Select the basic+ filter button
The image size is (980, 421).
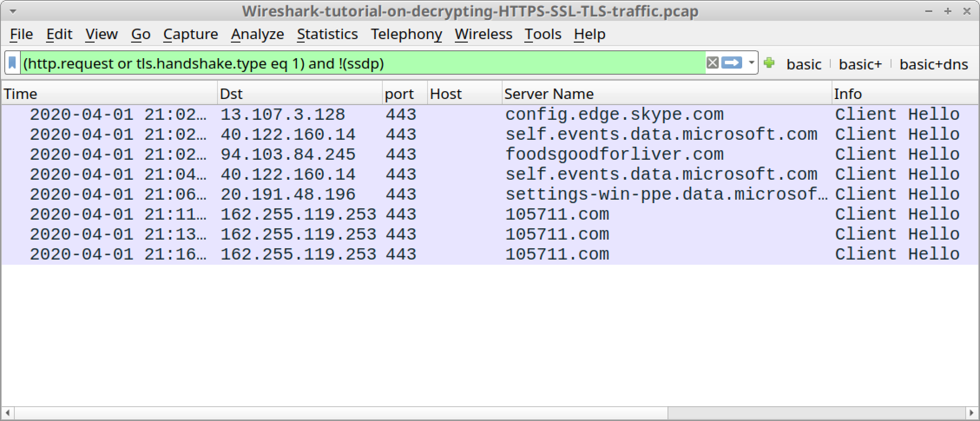860,64
